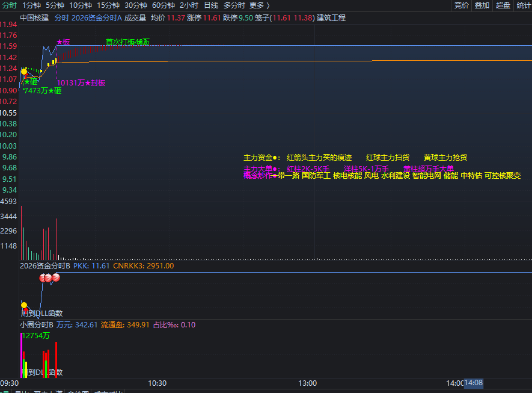Click the 智能电网 concept label

427,176
